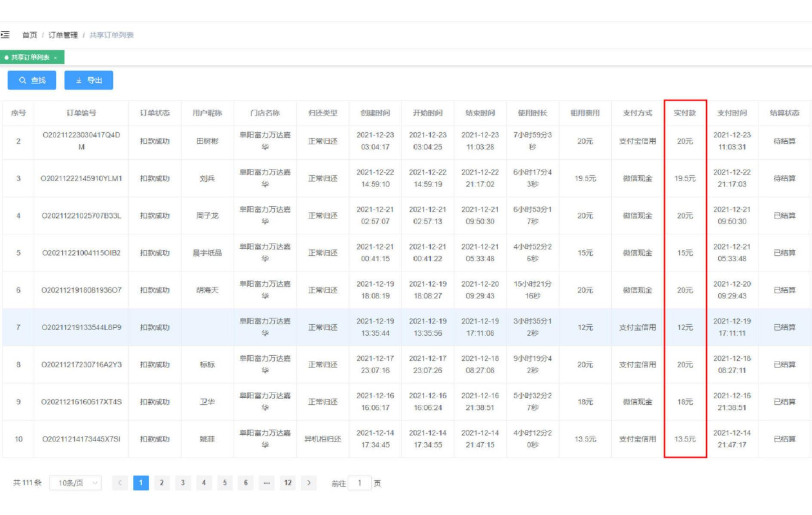Click payment time 2021-12-18 08:27:11

pos(732,364)
